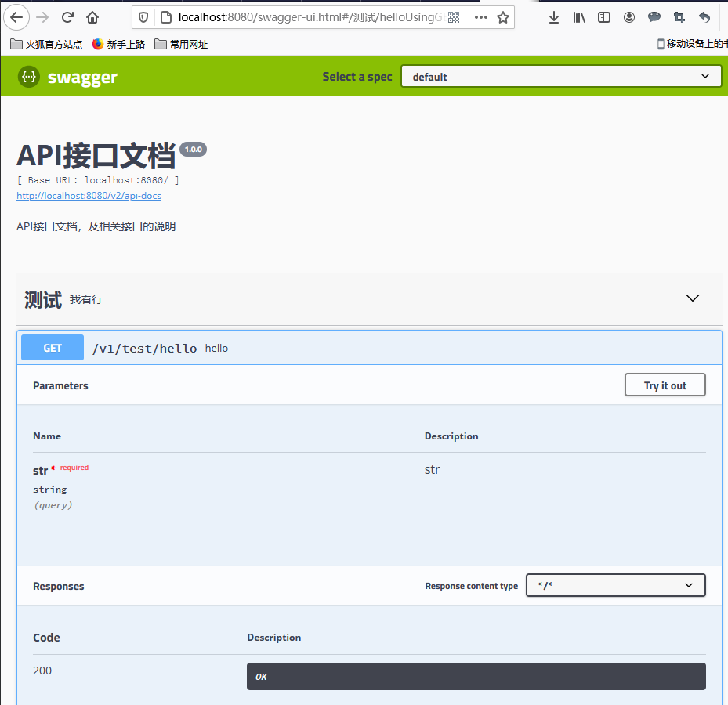Click the (query) parameter location text

pos(53,505)
